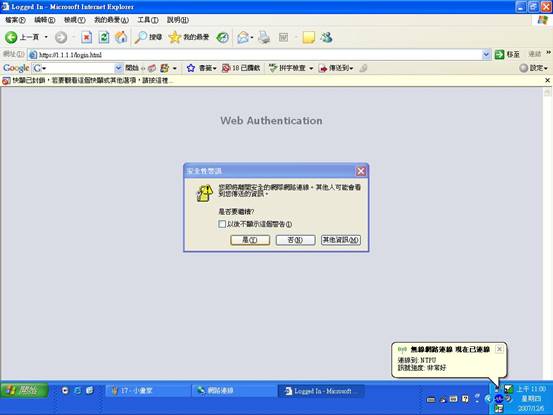The width and height of the screenshot is (553, 415).
Task: Click the Print toolbar icon
Action: tap(264, 37)
